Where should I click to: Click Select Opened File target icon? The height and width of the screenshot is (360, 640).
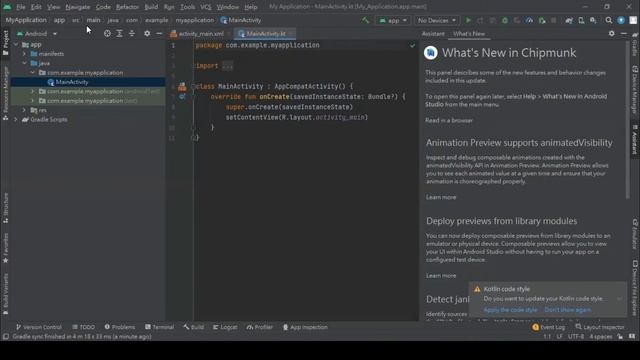107,33
